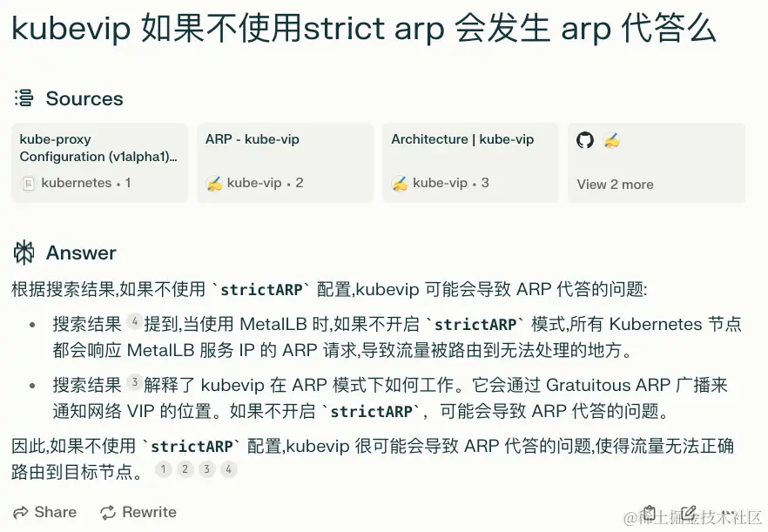Viewport: 768px width, 532px height.
Task: Click the kubernetes favicon in first source
Action: coord(29,184)
